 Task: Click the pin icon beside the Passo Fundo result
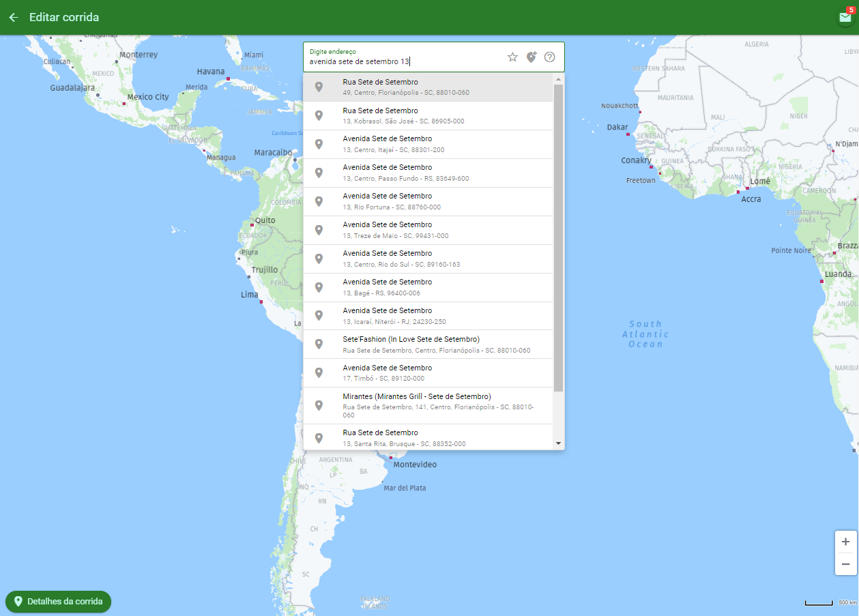(319, 173)
